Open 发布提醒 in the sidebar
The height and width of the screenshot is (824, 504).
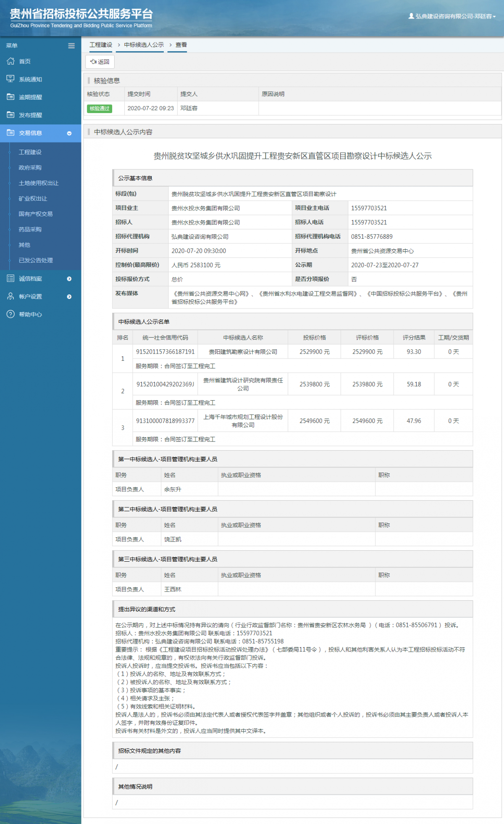(x=30, y=115)
